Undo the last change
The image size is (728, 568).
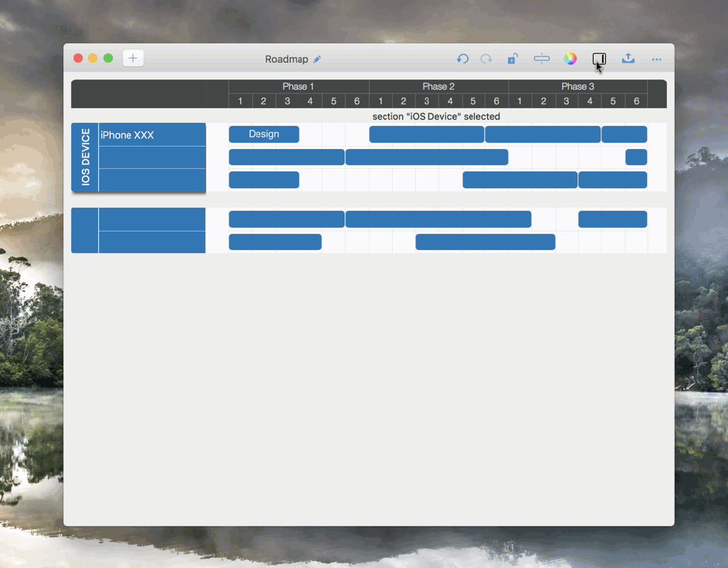point(462,59)
